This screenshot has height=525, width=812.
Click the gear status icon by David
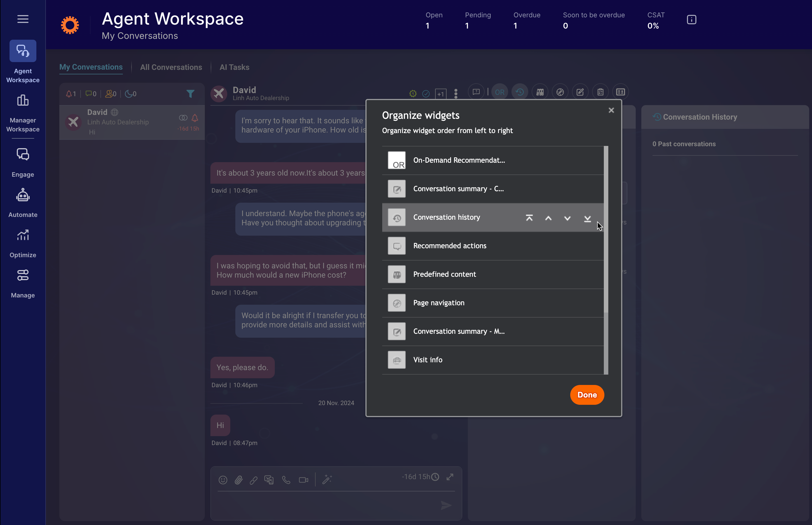click(413, 93)
